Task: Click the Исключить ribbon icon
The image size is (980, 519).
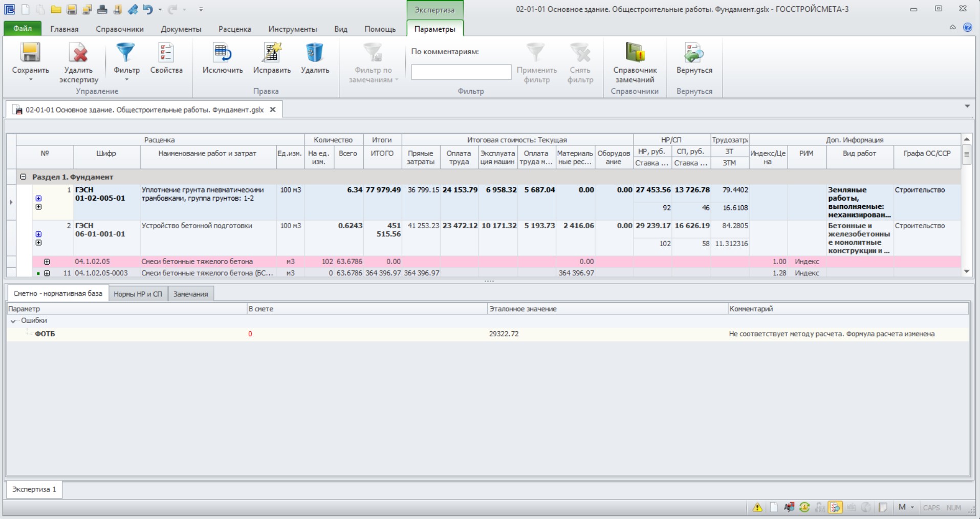Action: pyautogui.click(x=223, y=53)
